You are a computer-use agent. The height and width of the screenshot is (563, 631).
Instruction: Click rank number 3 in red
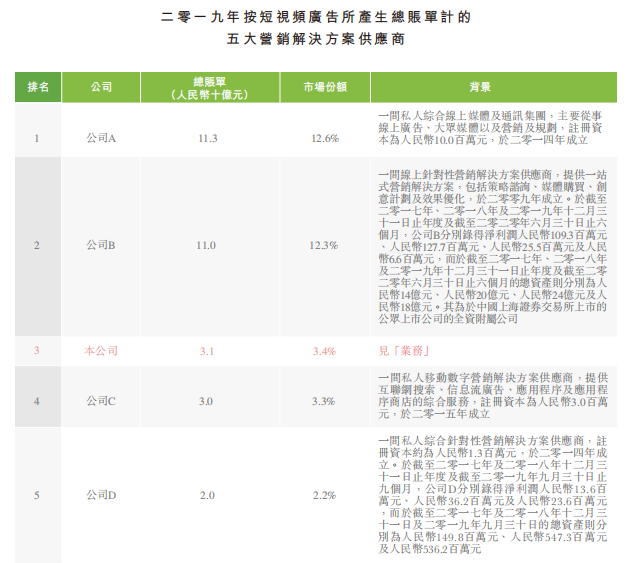pyautogui.click(x=37, y=351)
